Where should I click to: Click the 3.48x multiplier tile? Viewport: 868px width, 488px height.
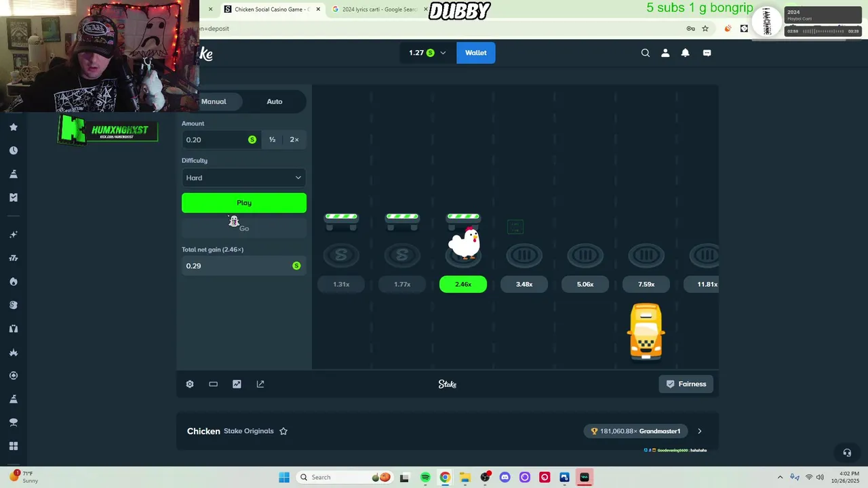tap(524, 285)
